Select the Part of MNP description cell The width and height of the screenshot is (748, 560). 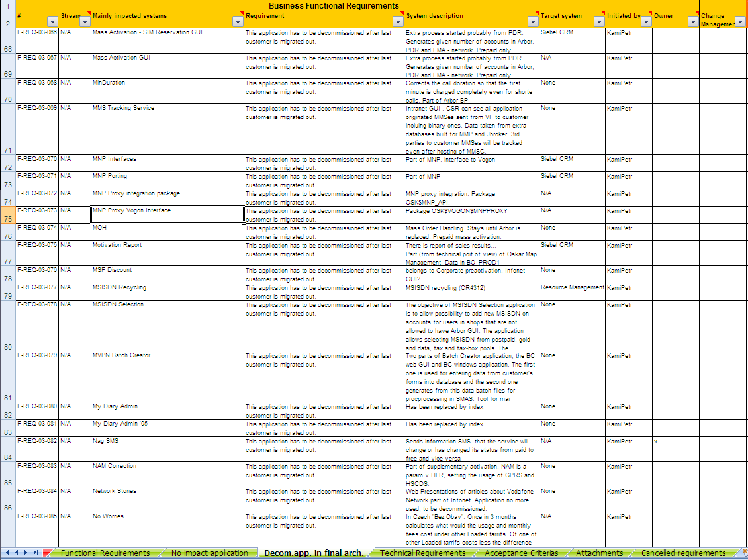click(x=471, y=180)
